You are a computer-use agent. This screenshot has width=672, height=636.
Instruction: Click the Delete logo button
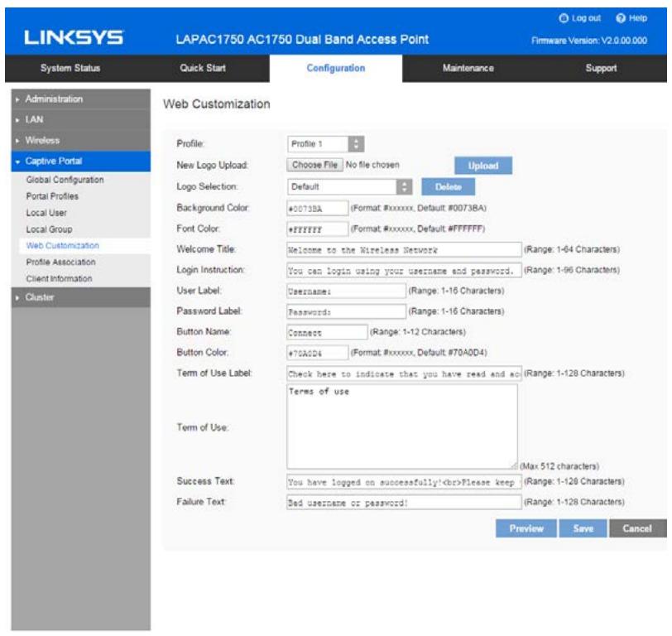tap(449, 187)
